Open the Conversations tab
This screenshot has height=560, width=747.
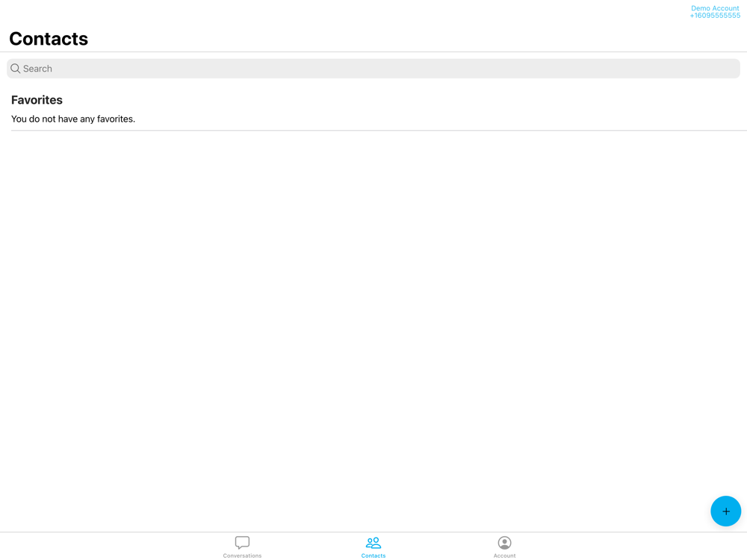click(242, 547)
